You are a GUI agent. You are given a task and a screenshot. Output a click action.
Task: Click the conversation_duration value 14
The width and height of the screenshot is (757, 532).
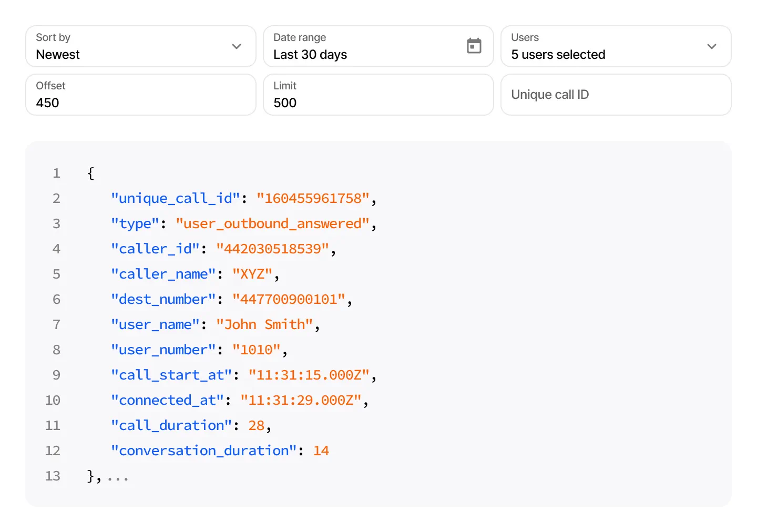[321, 451]
